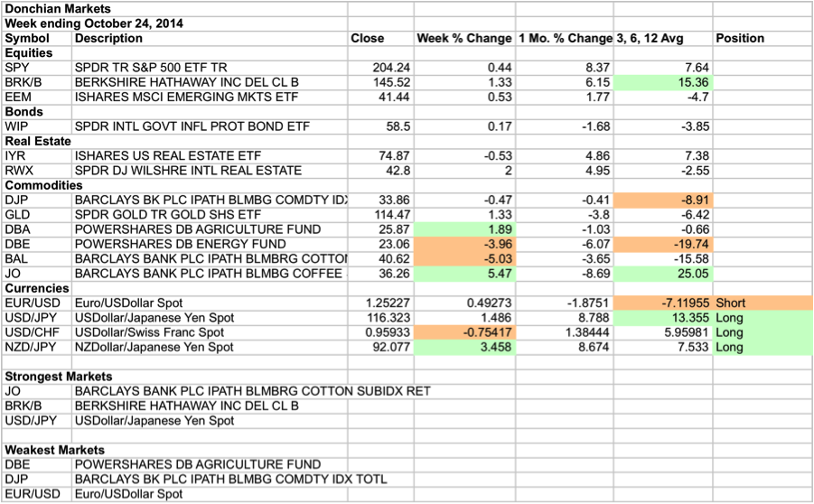Select the "Description" column header
The width and height of the screenshot is (814, 504).
pos(210,39)
